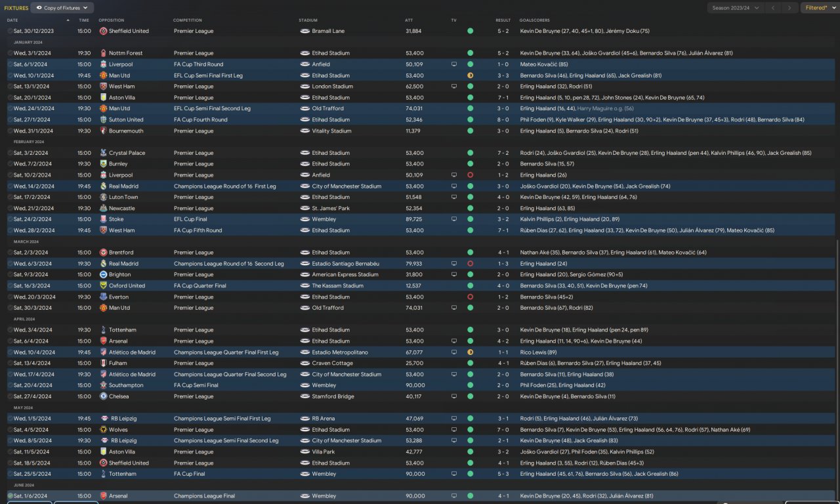The height and width of the screenshot is (504, 840).
Task: Click the Wolves club badge
Action: tap(103, 430)
